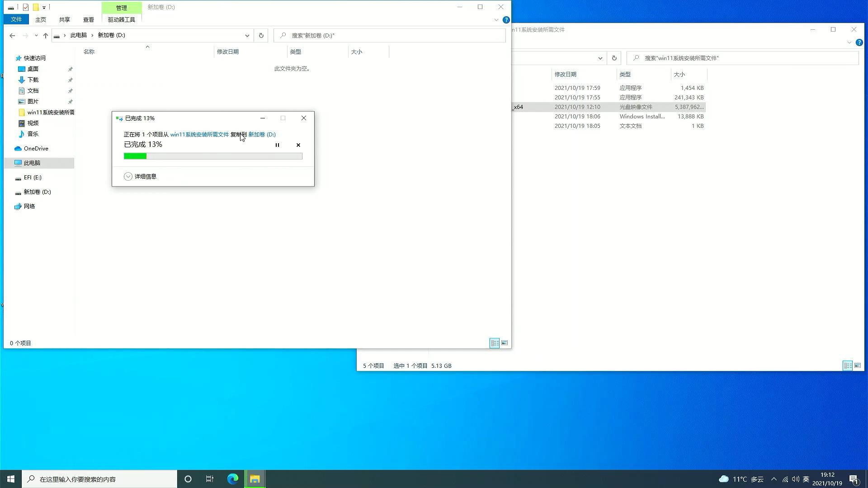Launch Microsoft Edge from the taskbar
868x488 pixels.
point(233,479)
